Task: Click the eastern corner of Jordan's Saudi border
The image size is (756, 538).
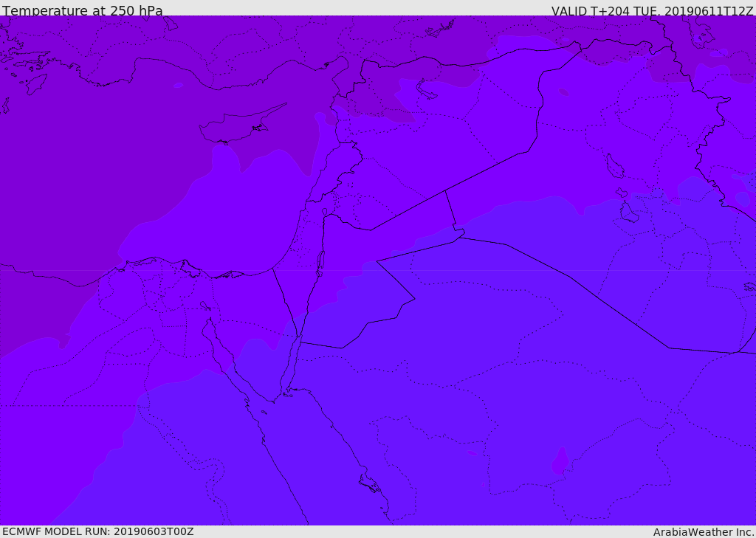Action: (414, 299)
